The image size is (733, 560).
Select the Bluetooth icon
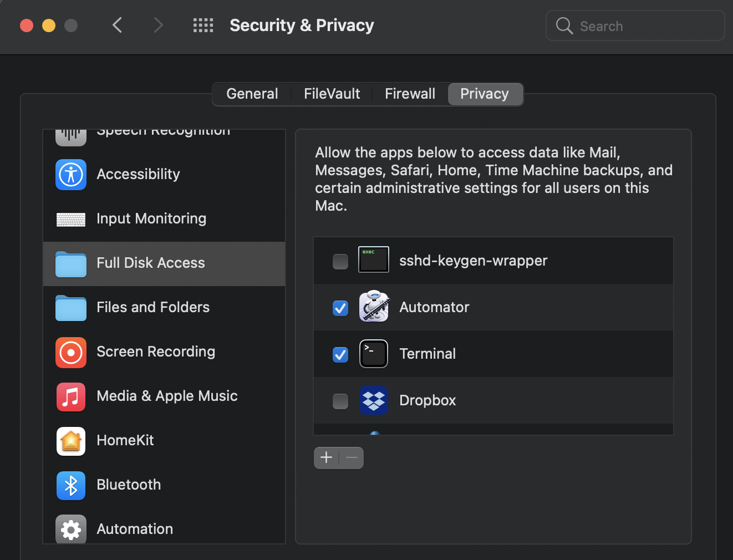(71, 486)
